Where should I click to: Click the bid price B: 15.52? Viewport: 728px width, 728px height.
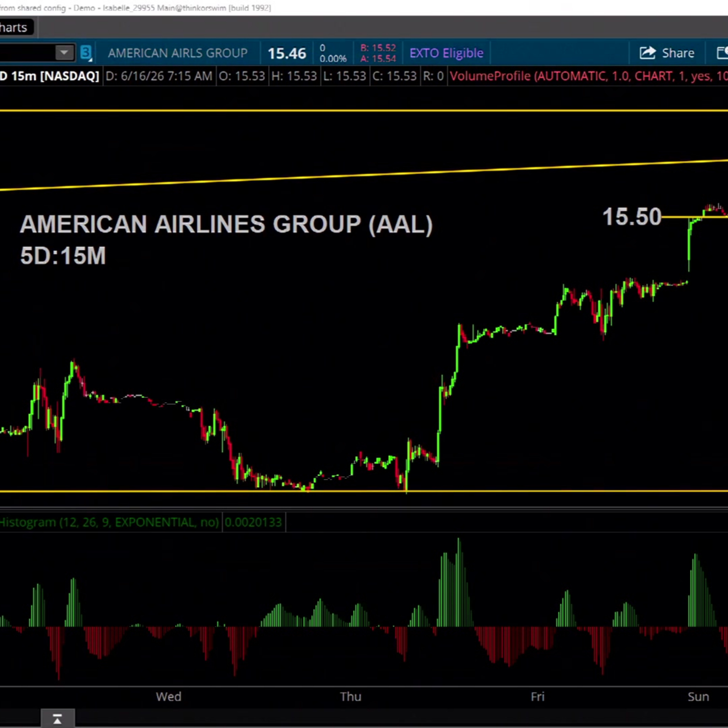point(378,48)
